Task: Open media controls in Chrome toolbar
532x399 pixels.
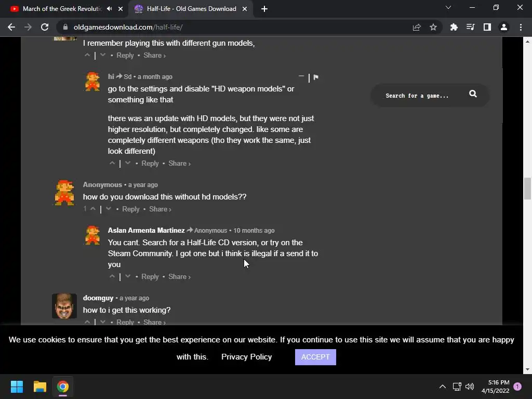Action: point(470,27)
